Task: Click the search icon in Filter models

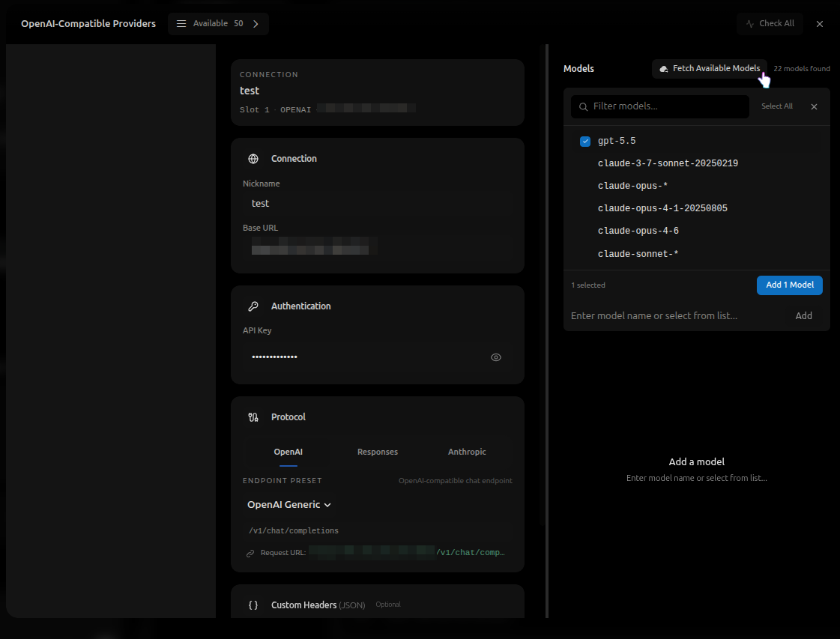Action: (584, 106)
